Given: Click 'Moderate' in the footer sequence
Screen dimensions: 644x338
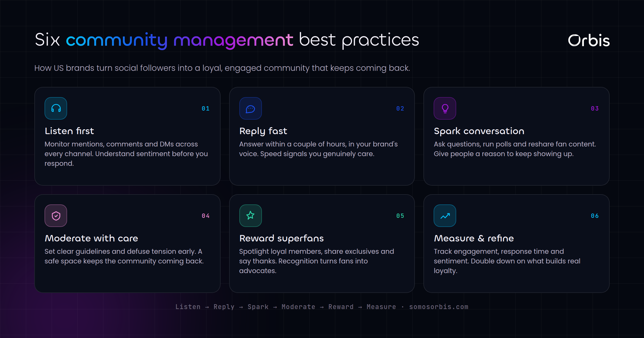Looking at the screenshot, I should [298, 307].
